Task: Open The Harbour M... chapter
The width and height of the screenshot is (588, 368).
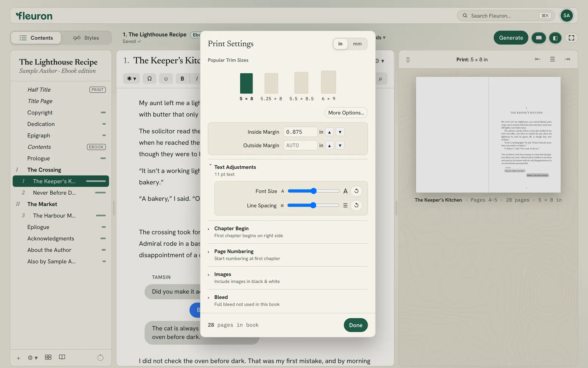Action: point(61,216)
